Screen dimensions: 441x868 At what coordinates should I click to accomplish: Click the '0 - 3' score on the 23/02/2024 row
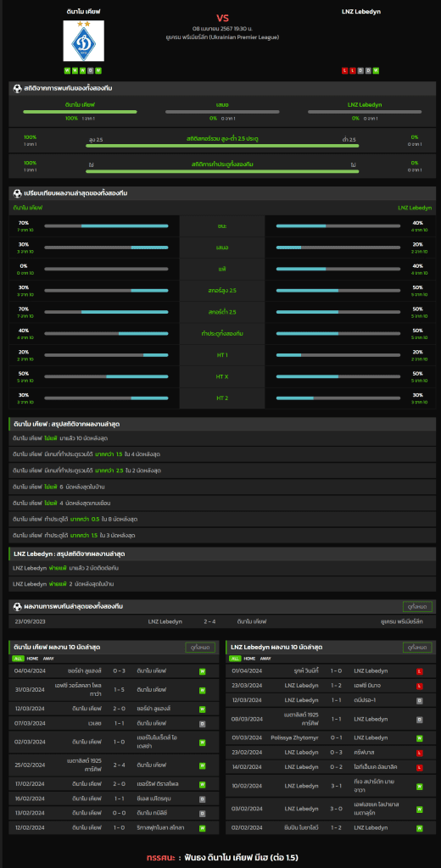pos(337,753)
